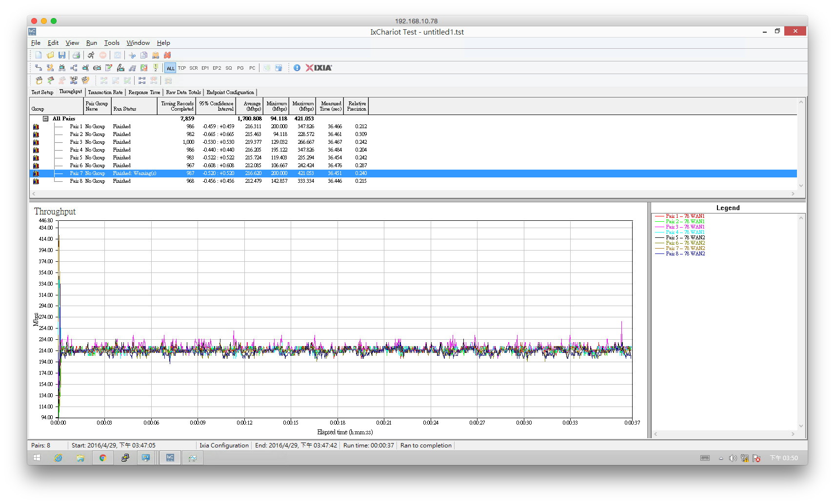
Task: Create a new test with the New icon
Action: [39, 55]
